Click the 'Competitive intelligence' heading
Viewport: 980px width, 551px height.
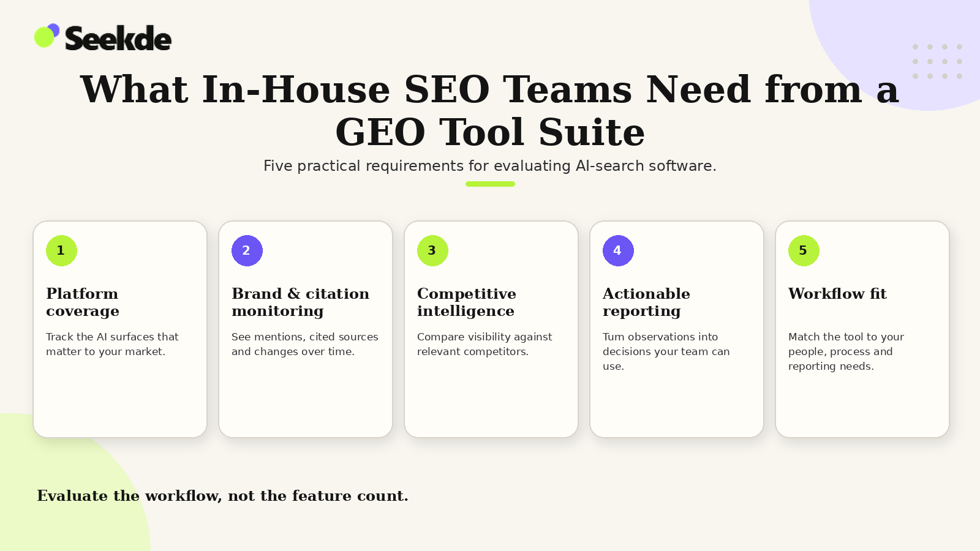pos(467,302)
